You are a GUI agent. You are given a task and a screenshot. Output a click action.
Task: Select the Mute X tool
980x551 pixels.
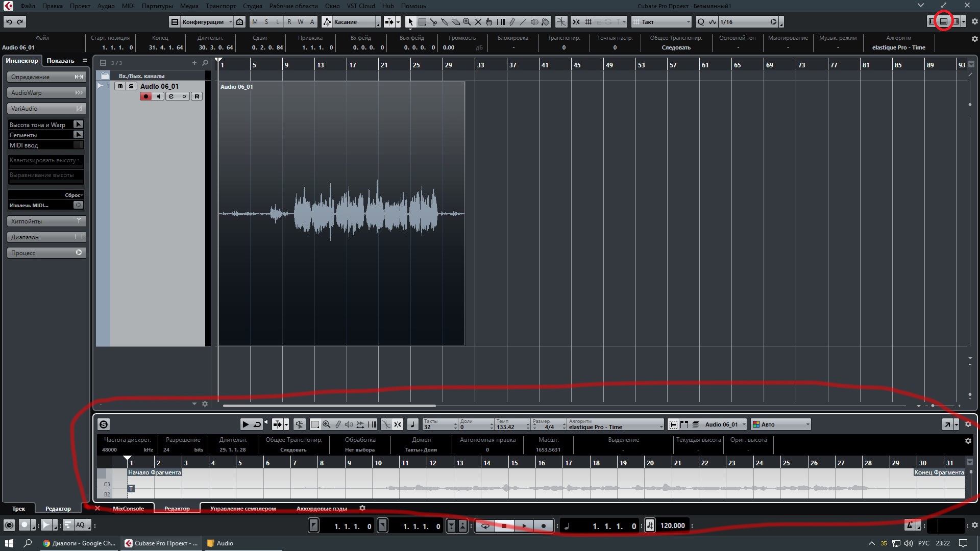(478, 22)
